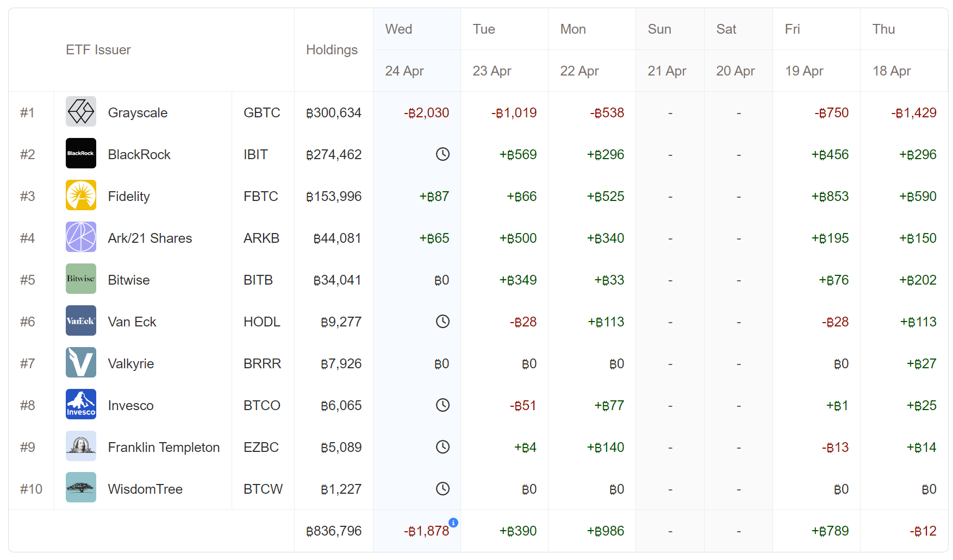Viewport: 953px width, 560px height.
Task: Click the blue info icon beside total -₿1,878
Action: click(x=453, y=523)
